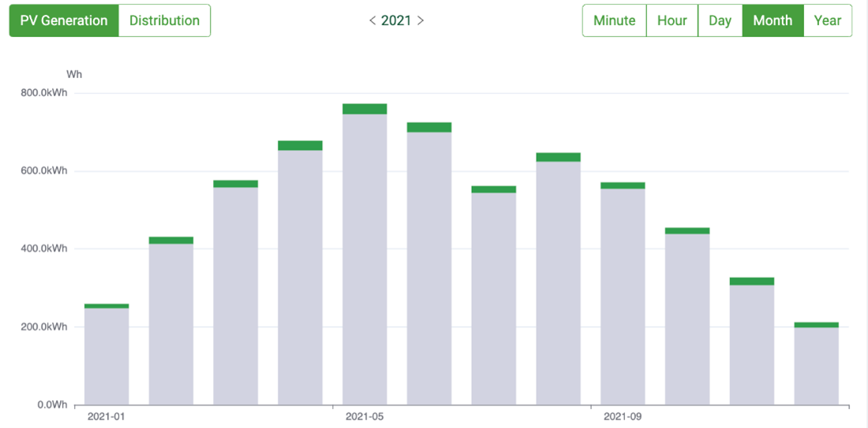Click the green top of June bar

point(429,127)
